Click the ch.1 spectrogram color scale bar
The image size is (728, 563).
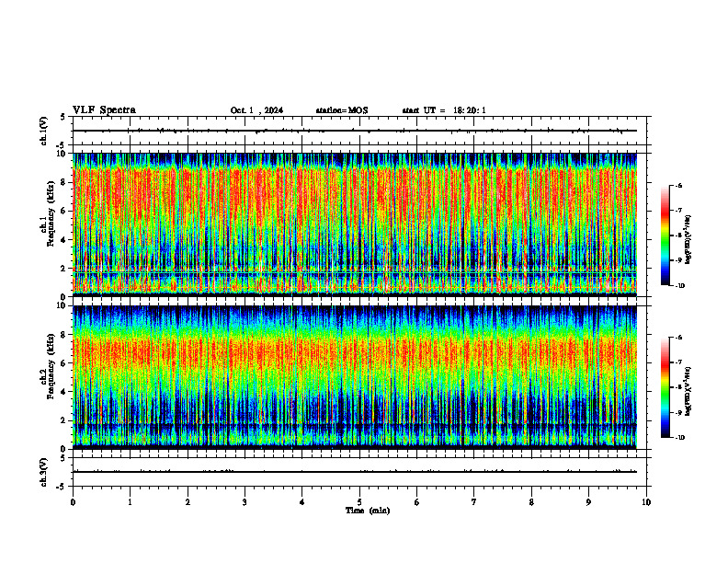pos(665,236)
